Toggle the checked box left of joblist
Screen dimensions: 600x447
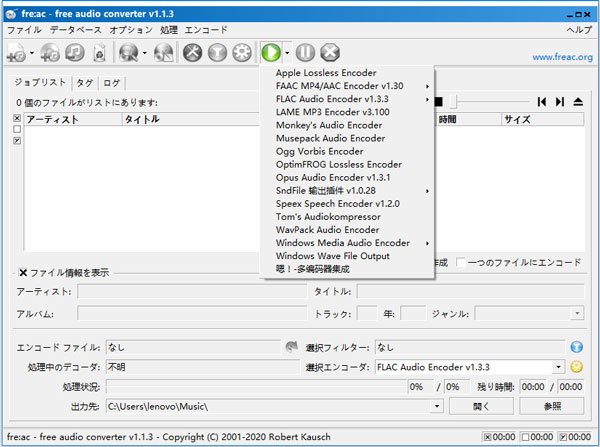15,142
